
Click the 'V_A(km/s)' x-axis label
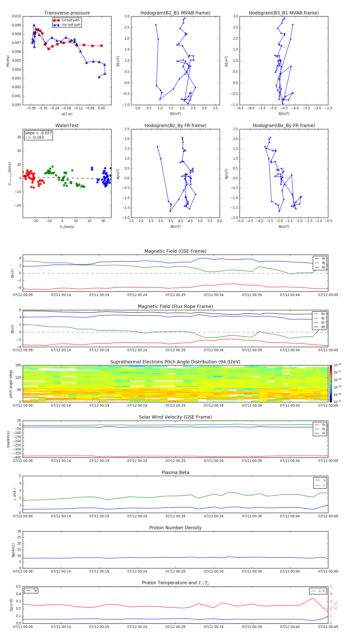(67, 227)
